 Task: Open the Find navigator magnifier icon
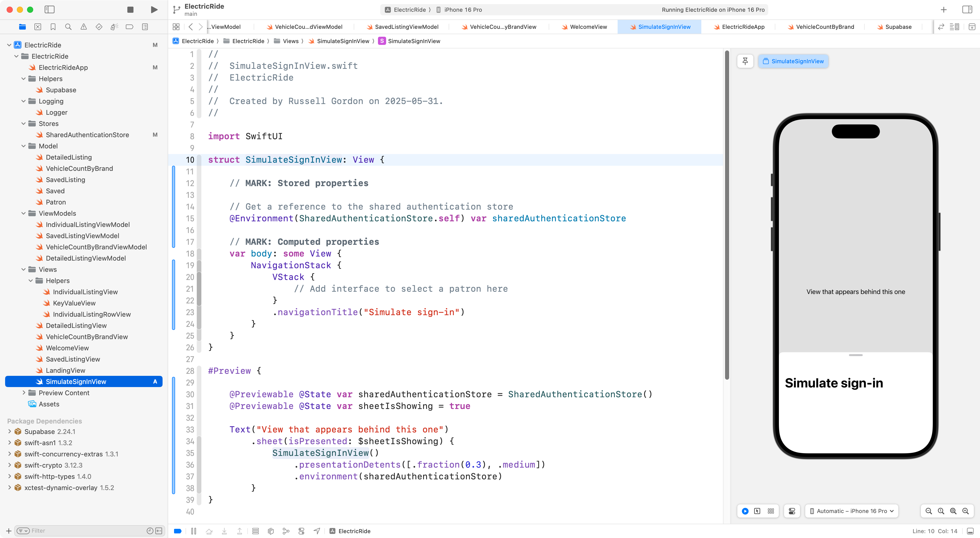[68, 27]
